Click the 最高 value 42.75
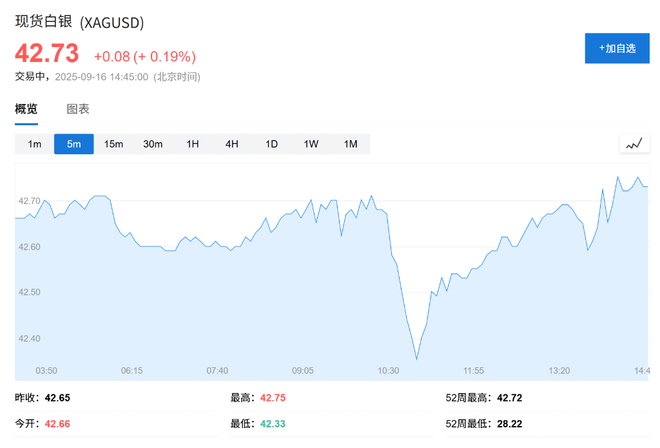The image size is (660, 448). (x=273, y=398)
